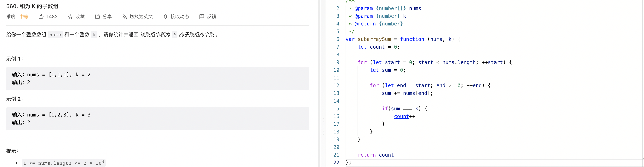Click line number 9 in editor gutter
Image resolution: width=644 pixels, height=167 pixels.
337,62
